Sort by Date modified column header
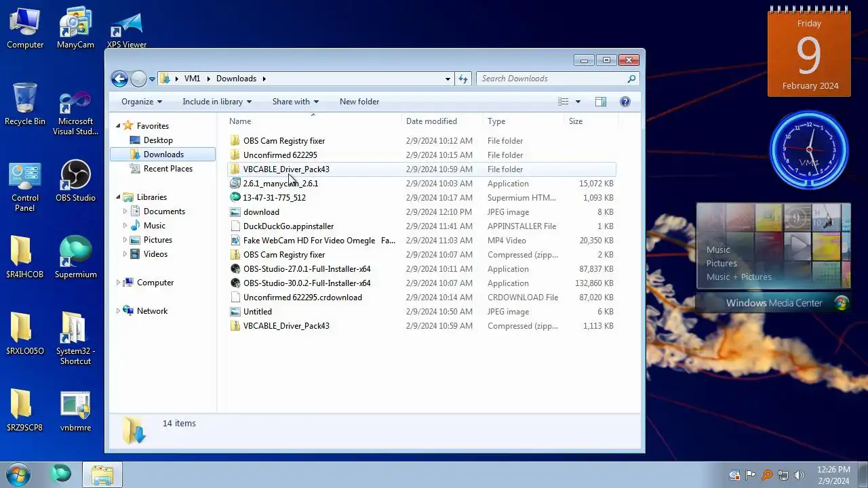The width and height of the screenshot is (868, 488). point(442,121)
